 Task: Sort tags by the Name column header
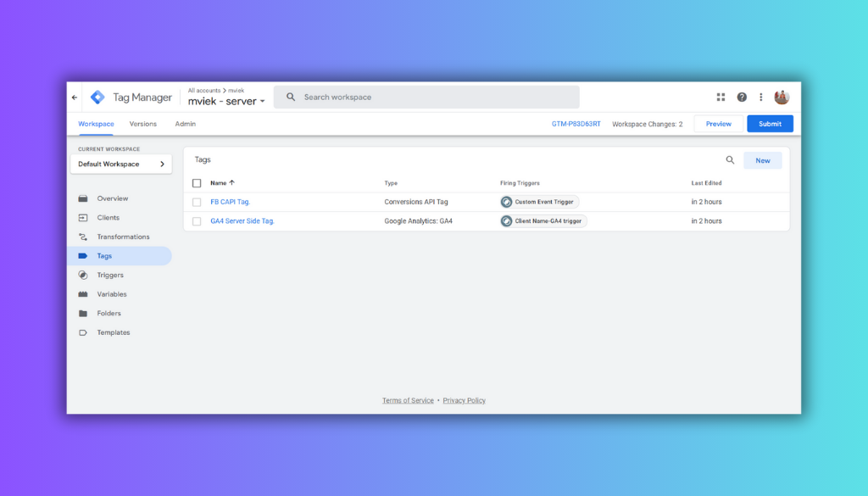click(x=222, y=183)
